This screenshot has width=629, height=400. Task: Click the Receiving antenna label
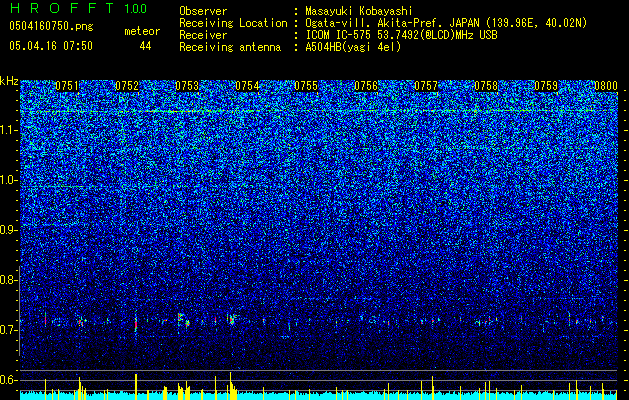[230, 47]
